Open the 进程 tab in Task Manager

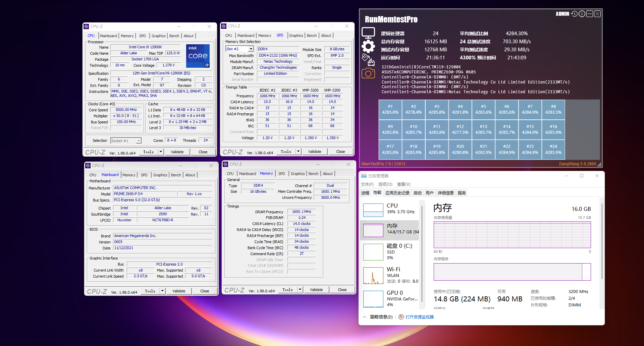coord(365,193)
